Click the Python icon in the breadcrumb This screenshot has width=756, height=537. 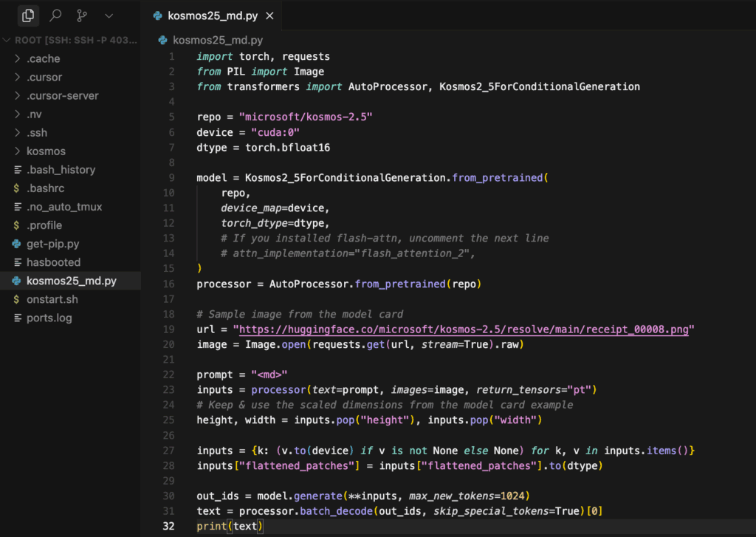[163, 40]
